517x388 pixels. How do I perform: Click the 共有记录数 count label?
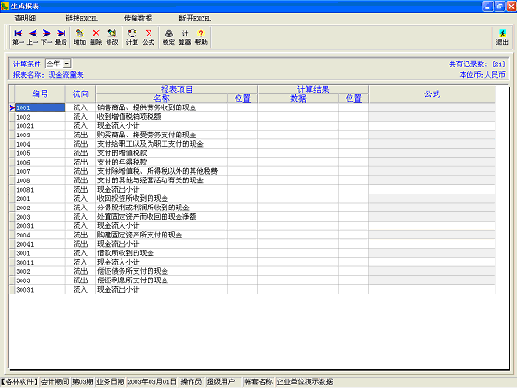click(477, 64)
